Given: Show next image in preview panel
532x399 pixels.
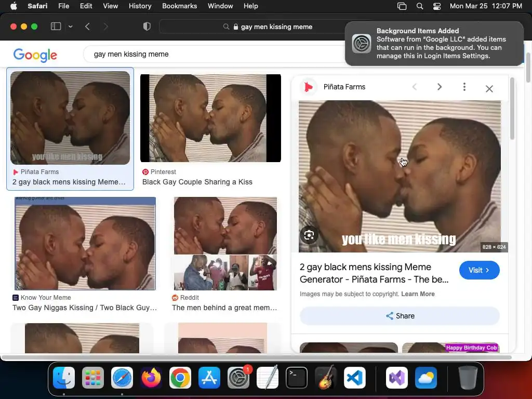Looking at the screenshot, I should tap(440, 87).
